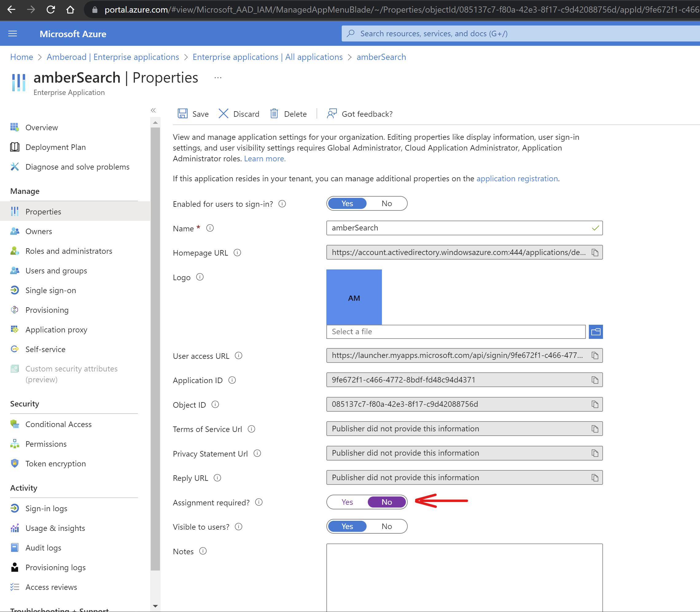Open the Azure portal hamburger menu

[x=13, y=34]
